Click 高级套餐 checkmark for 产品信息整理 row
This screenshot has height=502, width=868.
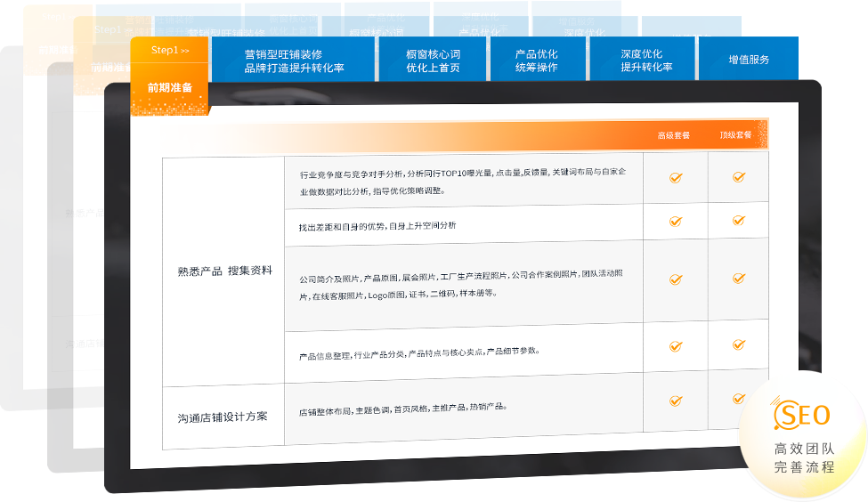point(675,346)
